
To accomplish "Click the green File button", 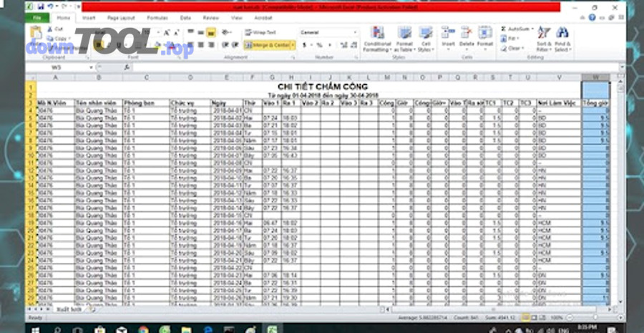I will coord(37,16).
